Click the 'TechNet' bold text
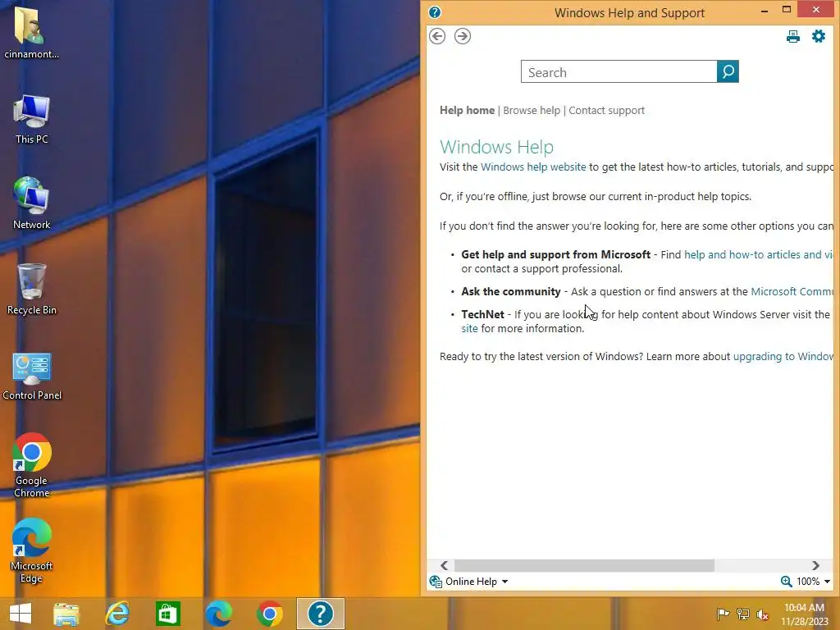Image resolution: width=840 pixels, height=630 pixels. 482,314
